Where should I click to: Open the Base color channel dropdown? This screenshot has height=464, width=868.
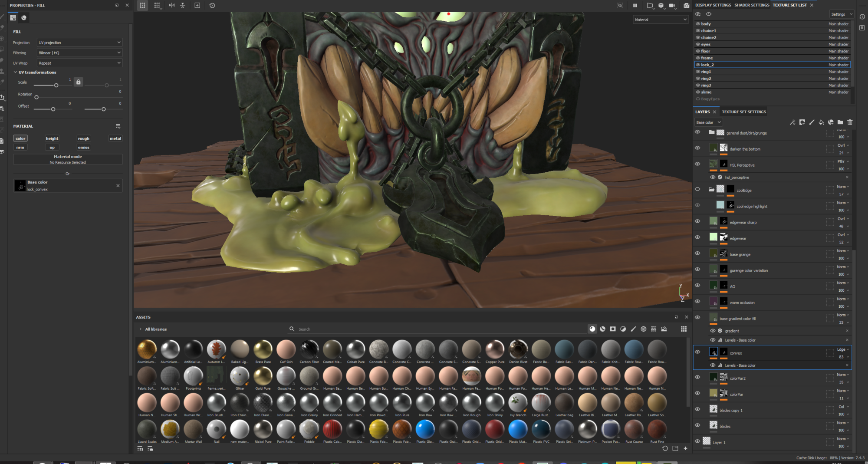708,122
